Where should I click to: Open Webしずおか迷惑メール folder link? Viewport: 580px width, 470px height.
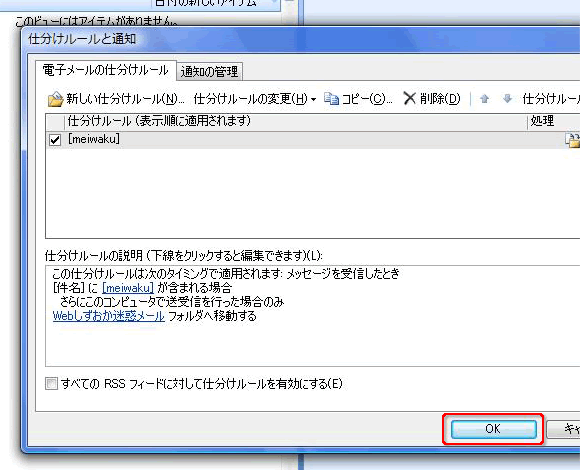[108, 316]
